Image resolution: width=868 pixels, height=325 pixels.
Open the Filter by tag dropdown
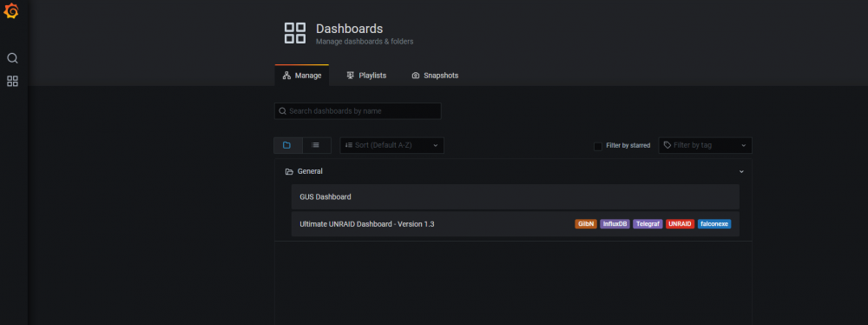705,145
